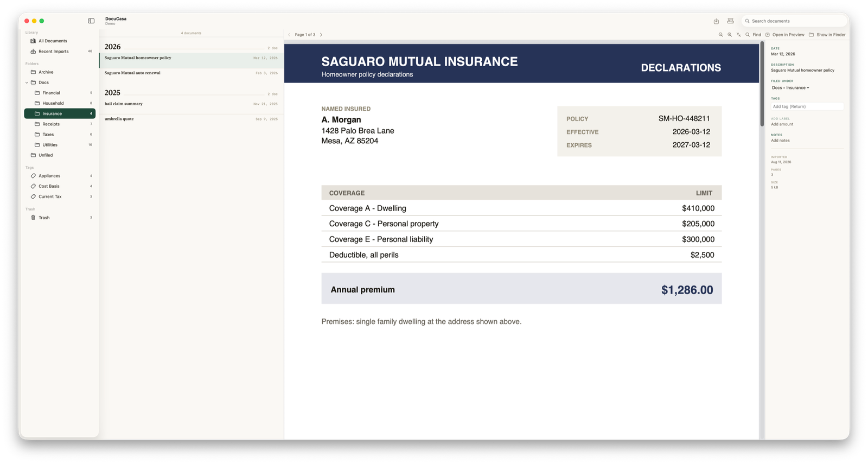
Task: Click the Coverage A - Dwelling row
Action: click(521, 208)
